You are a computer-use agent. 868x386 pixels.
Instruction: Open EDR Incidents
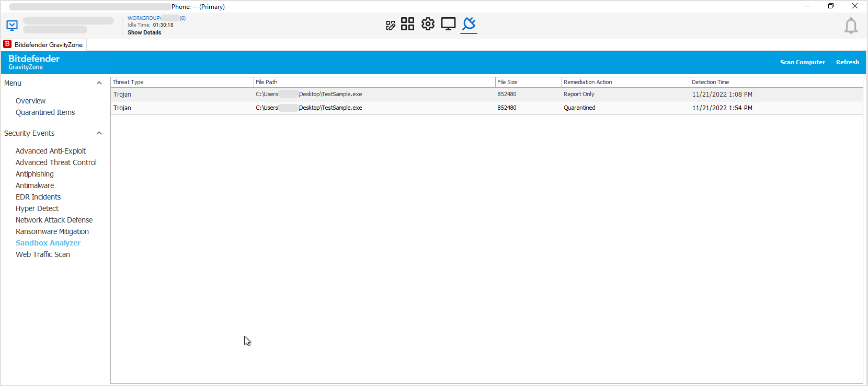tap(38, 197)
